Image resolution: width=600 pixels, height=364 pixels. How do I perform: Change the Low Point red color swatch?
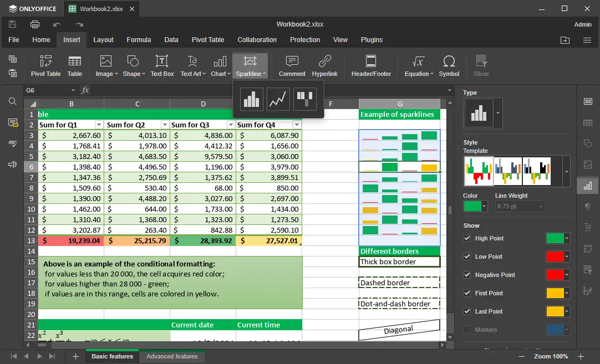tap(555, 257)
